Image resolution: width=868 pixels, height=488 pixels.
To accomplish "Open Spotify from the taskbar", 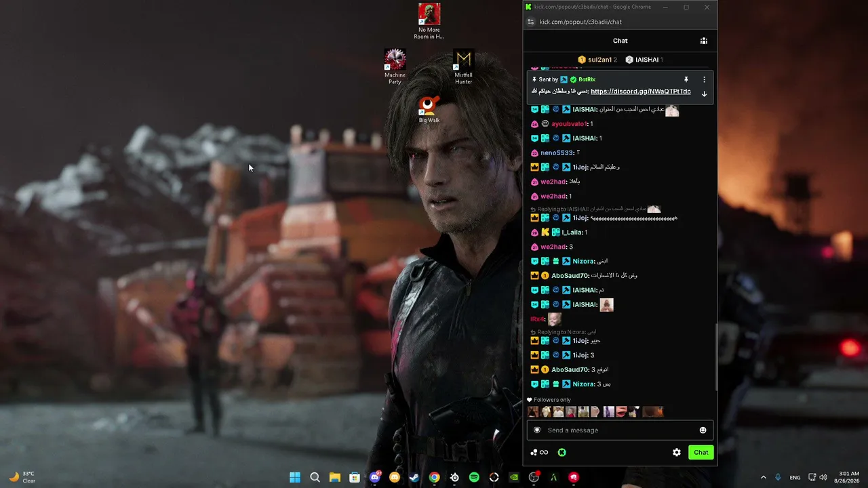I will [x=474, y=477].
